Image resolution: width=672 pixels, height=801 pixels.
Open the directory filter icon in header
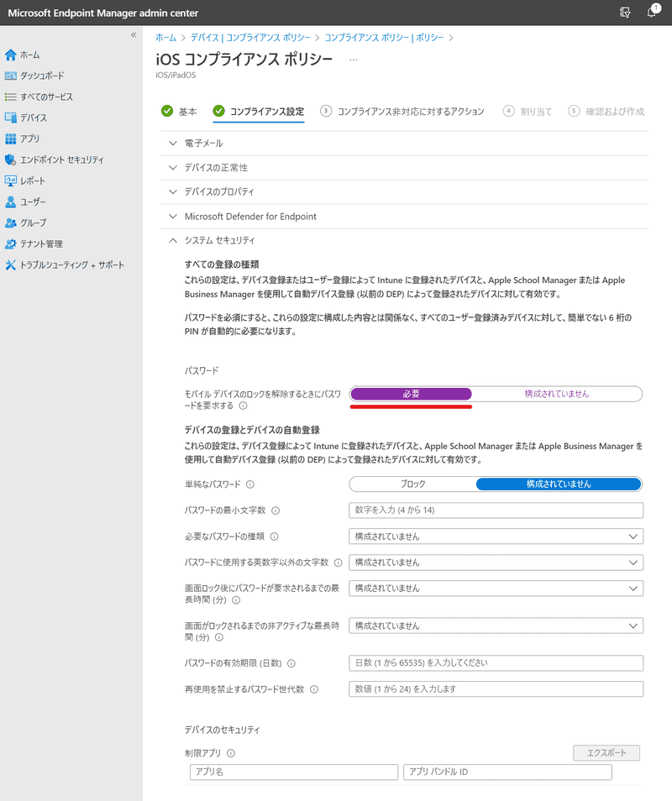pos(624,13)
